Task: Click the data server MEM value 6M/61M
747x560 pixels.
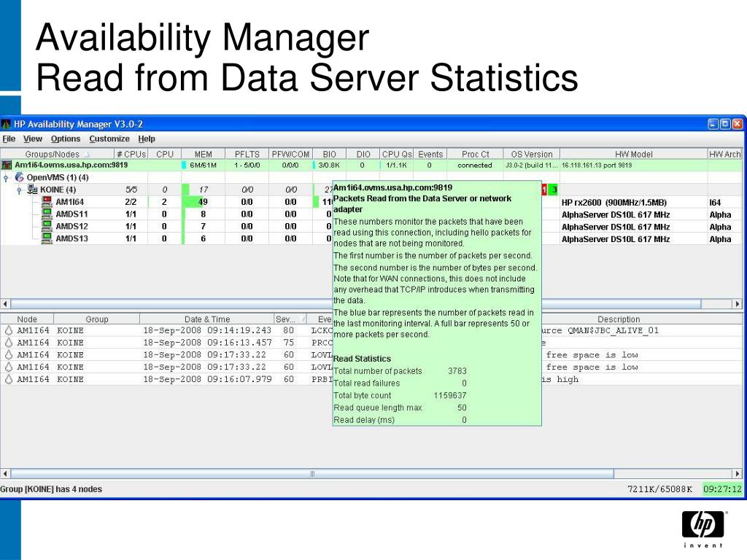Action: click(203, 166)
